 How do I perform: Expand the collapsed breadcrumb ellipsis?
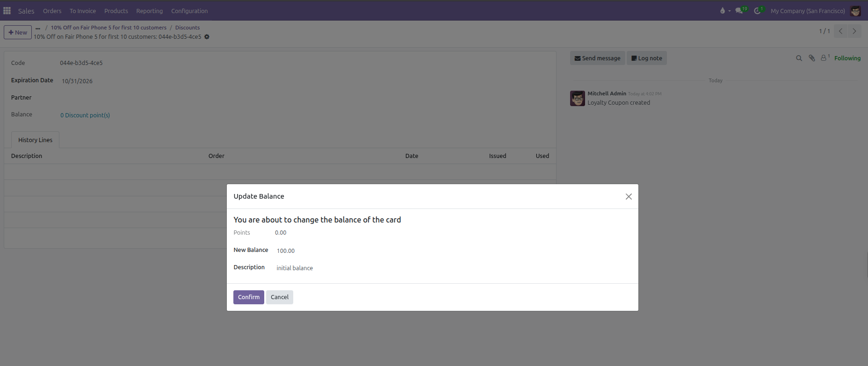tap(38, 28)
